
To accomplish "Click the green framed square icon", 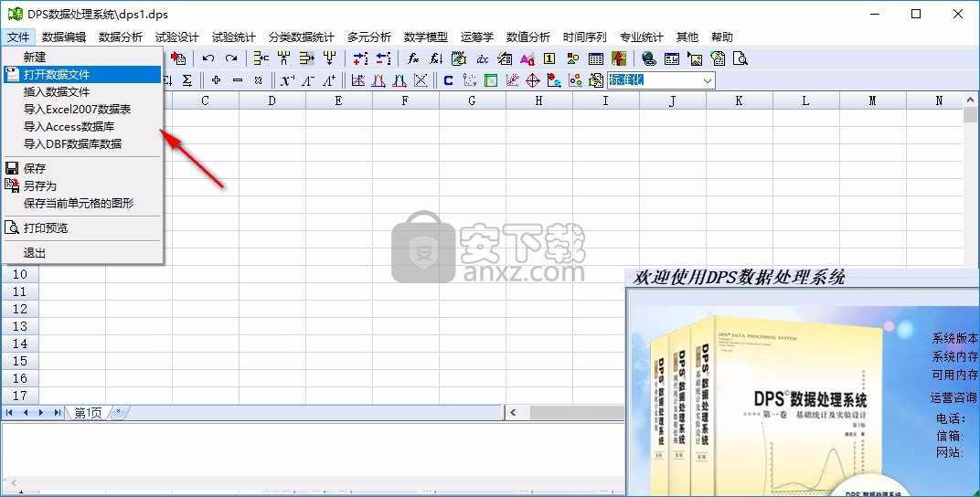I will [x=491, y=79].
